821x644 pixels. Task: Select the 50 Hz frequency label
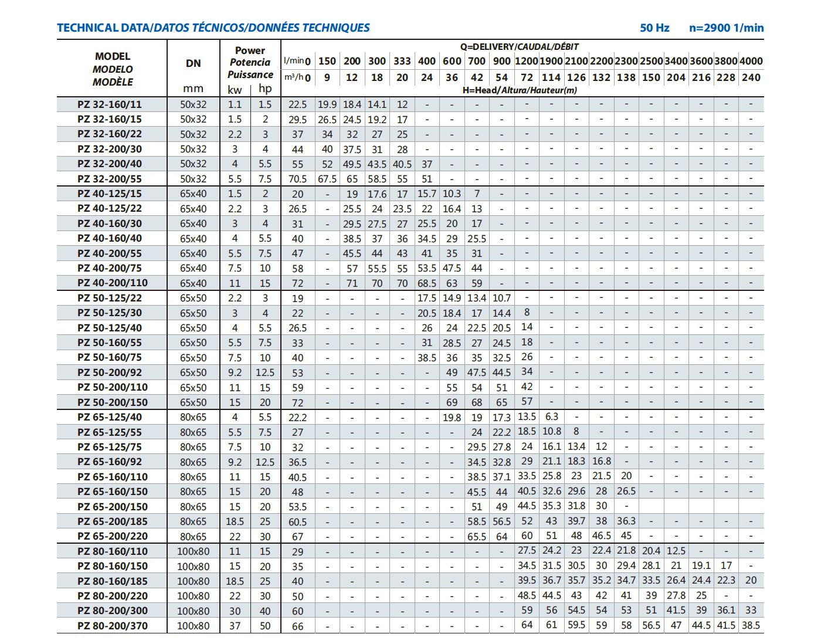(654, 28)
